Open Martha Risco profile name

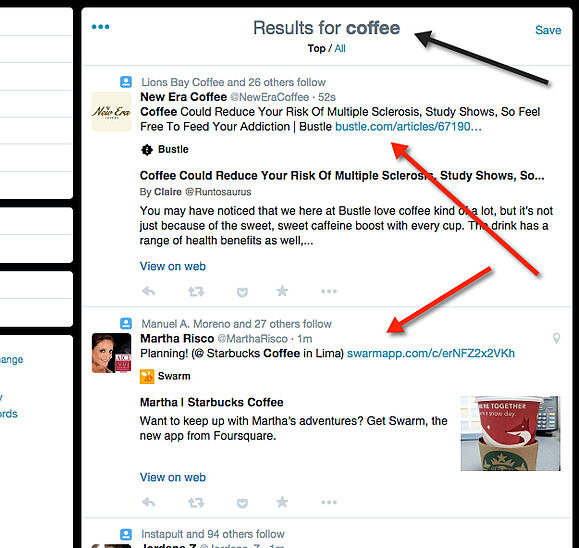click(x=177, y=339)
